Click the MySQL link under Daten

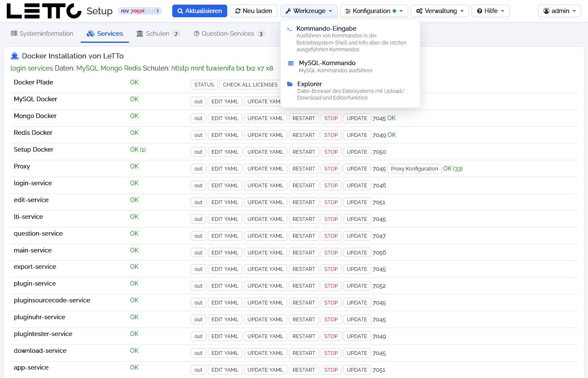point(87,68)
